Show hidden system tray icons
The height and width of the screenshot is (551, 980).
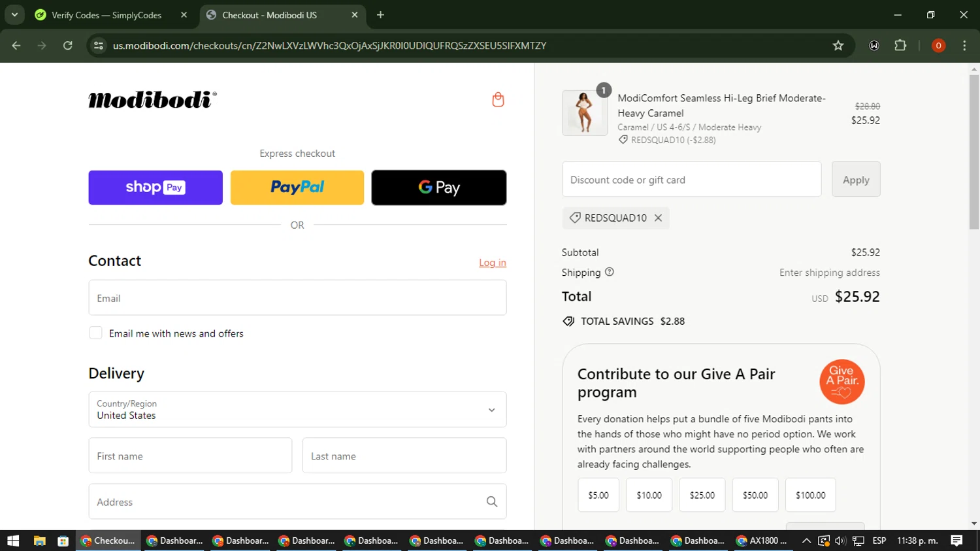[806, 541]
